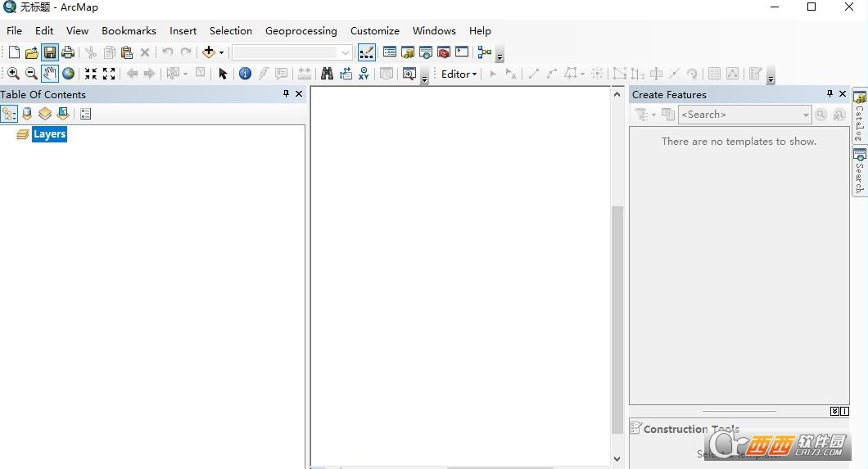
Task: Open an existing map file
Action: click(32, 52)
